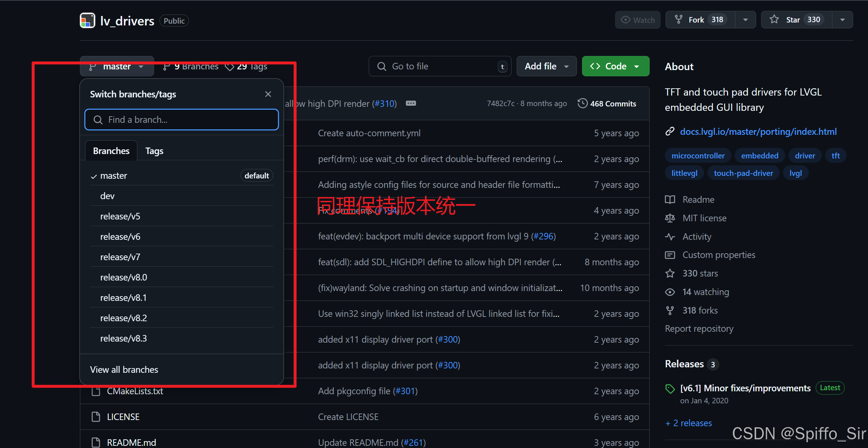Open the Fork options dropdown arrow
The height and width of the screenshot is (448, 868).
(x=746, y=20)
